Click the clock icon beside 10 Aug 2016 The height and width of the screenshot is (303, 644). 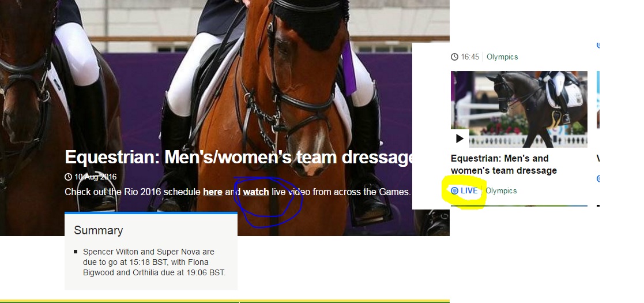[69, 177]
